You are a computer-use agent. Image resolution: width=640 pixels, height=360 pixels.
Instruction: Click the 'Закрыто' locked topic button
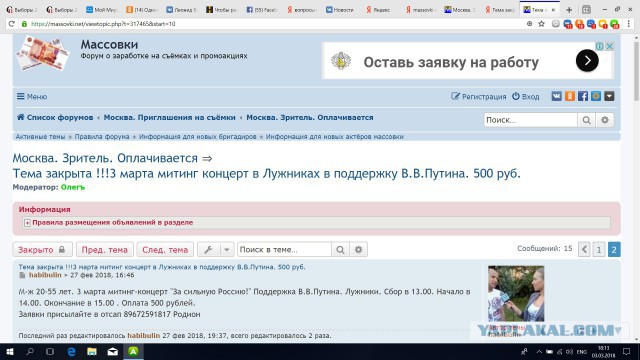pyautogui.click(x=42, y=249)
